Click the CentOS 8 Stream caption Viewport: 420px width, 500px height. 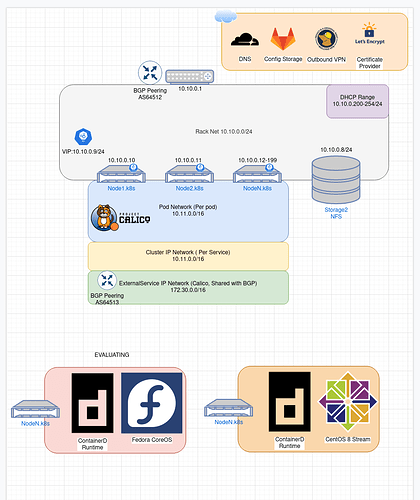click(x=348, y=439)
